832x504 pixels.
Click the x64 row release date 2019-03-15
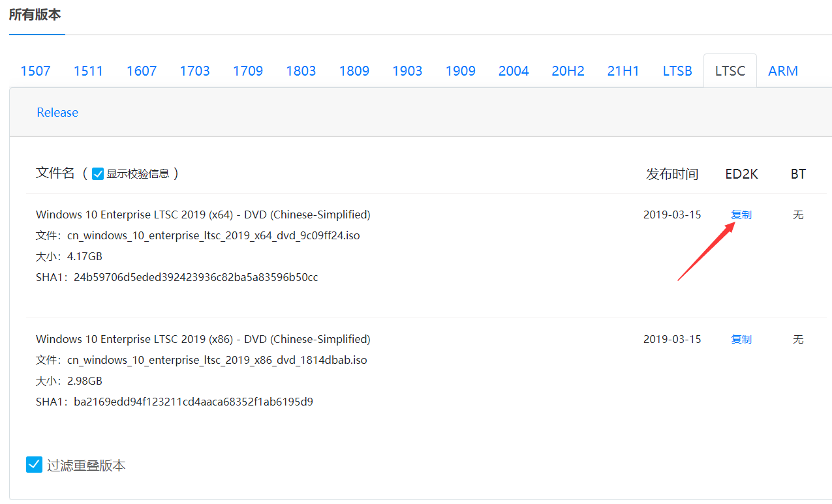(x=672, y=215)
